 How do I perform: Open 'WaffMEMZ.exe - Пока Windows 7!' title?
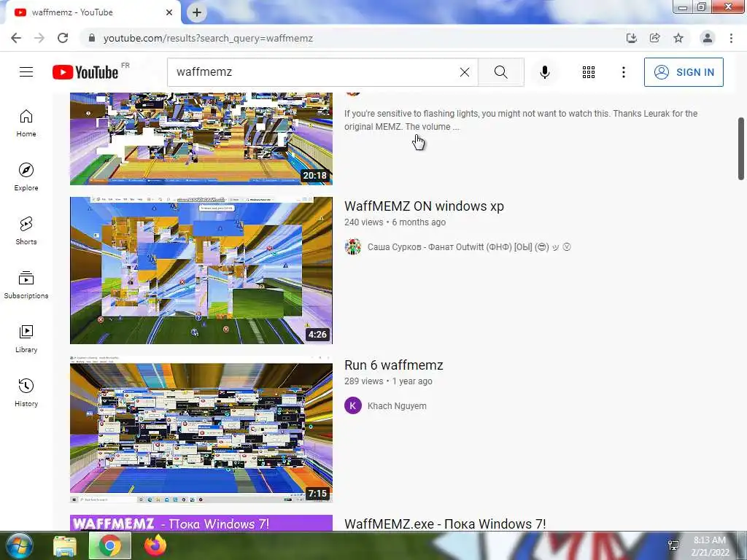[x=445, y=524]
